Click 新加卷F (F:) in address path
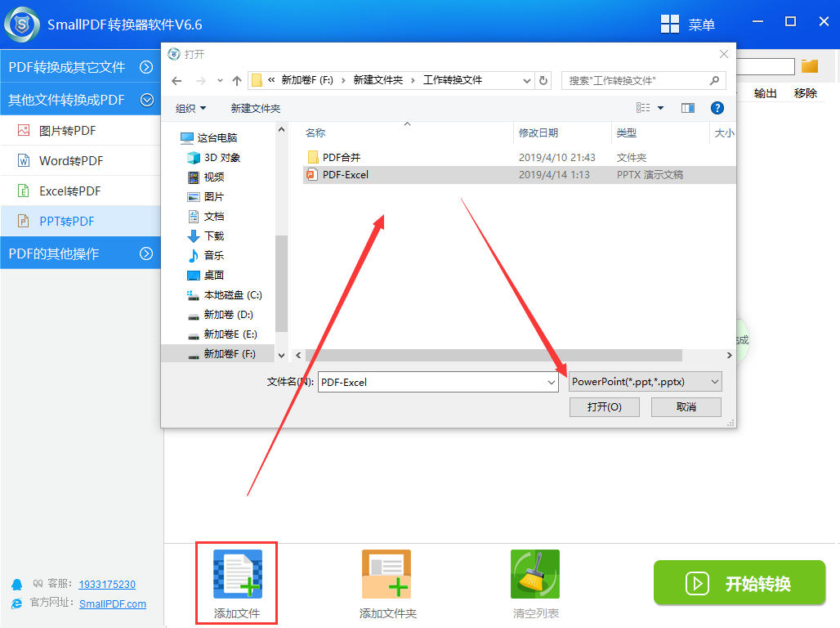 [307, 80]
